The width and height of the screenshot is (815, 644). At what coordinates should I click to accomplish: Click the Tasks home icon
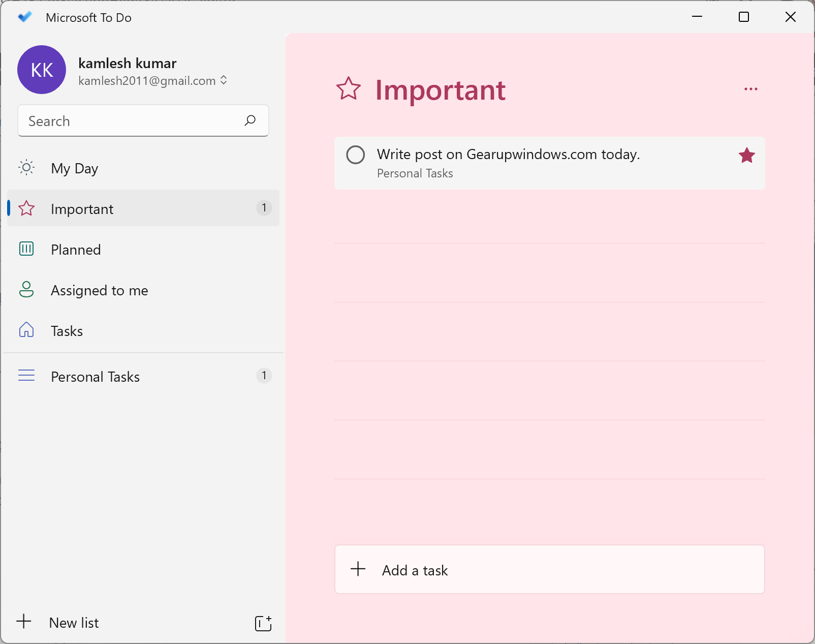26,330
